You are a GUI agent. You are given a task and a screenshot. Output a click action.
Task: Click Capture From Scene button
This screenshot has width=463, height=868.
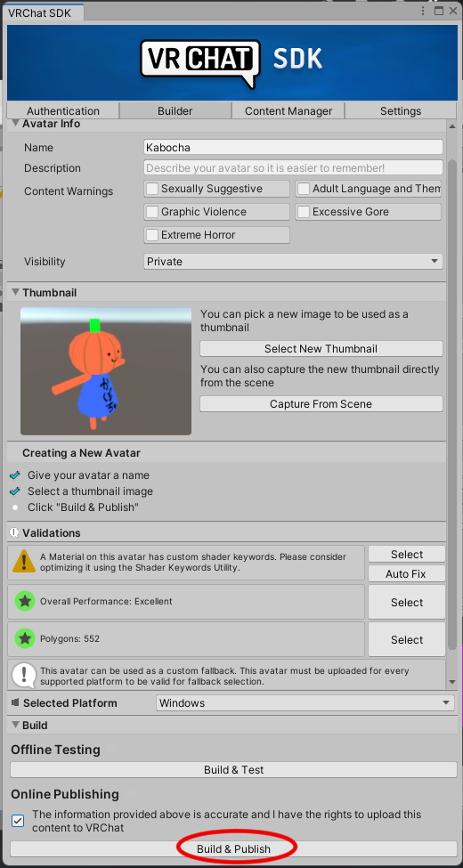(x=321, y=403)
